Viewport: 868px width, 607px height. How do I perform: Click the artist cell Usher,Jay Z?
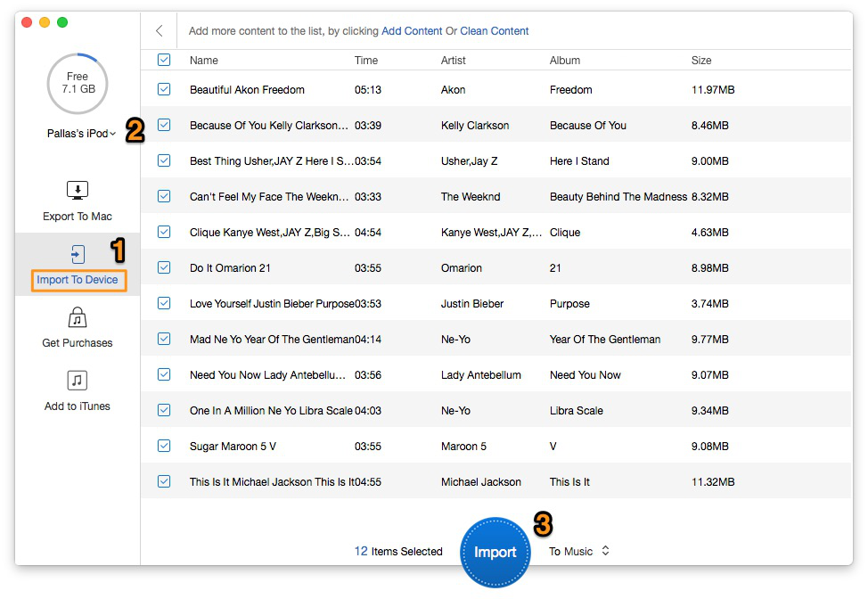click(x=469, y=161)
